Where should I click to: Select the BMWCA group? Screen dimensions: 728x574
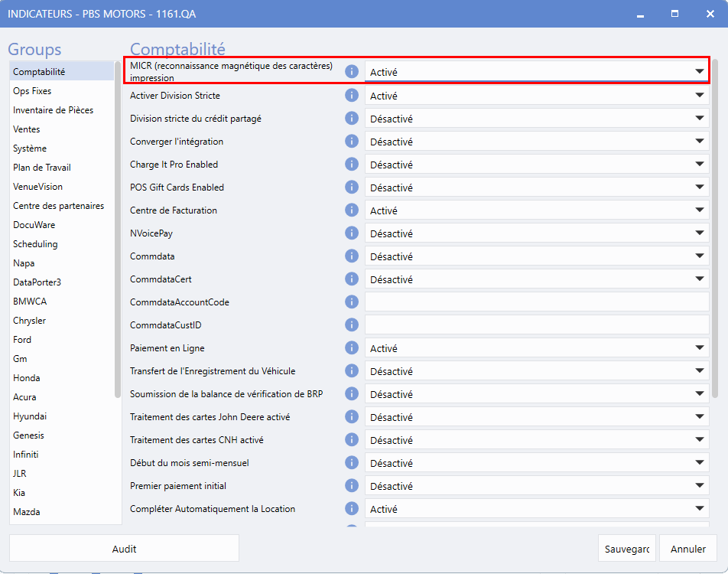coord(62,302)
